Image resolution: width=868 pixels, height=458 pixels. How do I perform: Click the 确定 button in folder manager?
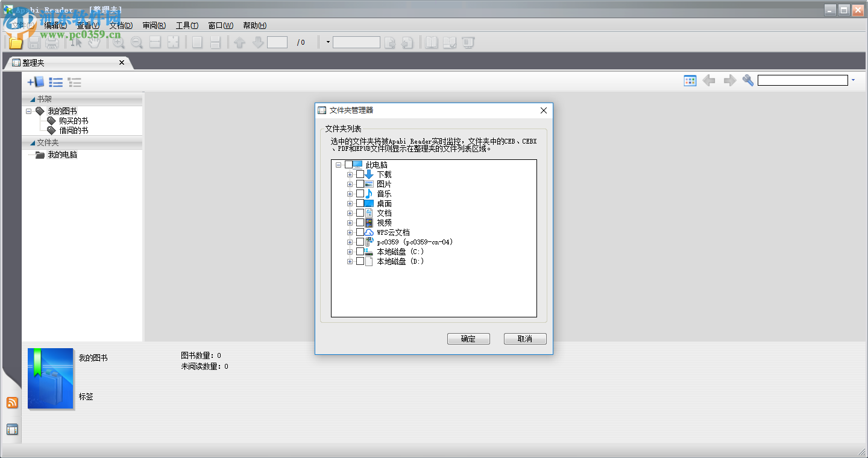(x=468, y=339)
